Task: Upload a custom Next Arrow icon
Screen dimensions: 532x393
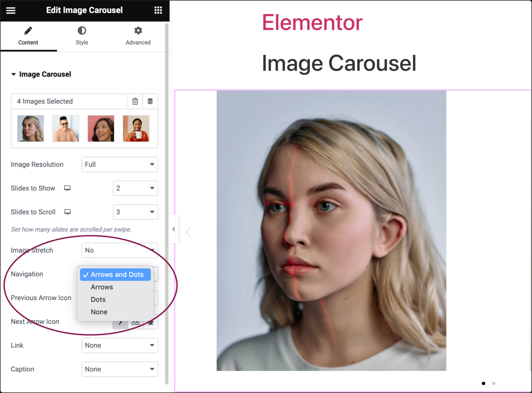Action: (x=135, y=322)
